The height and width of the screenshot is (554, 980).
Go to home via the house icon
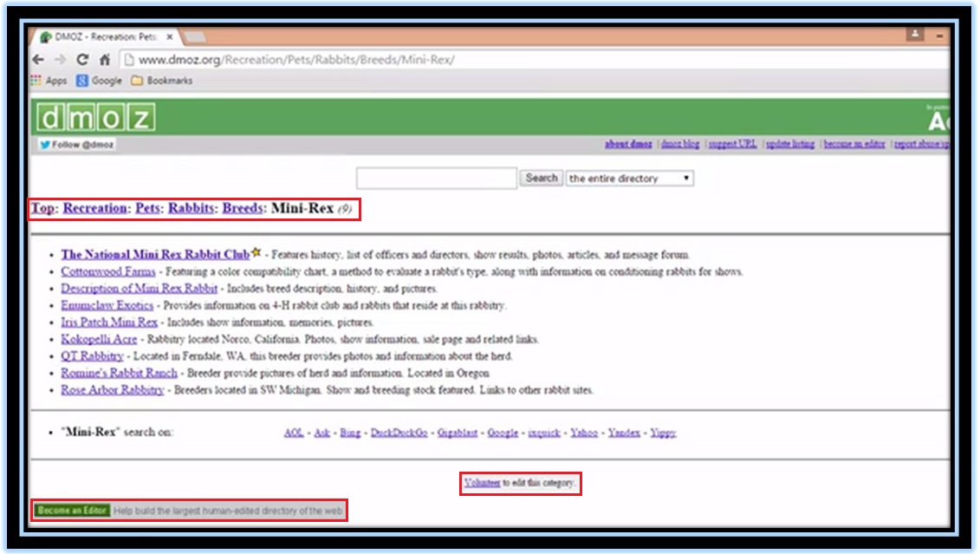pyautogui.click(x=104, y=60)
